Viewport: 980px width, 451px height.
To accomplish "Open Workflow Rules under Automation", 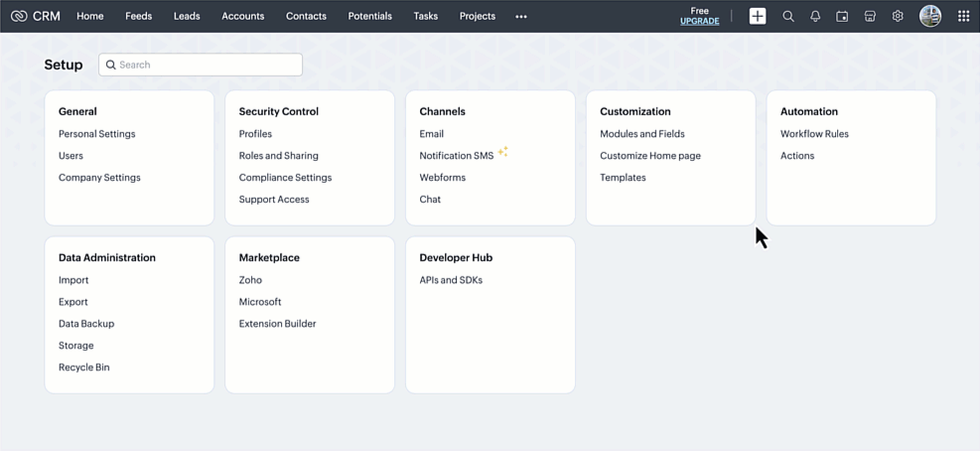I will (814, 134).
